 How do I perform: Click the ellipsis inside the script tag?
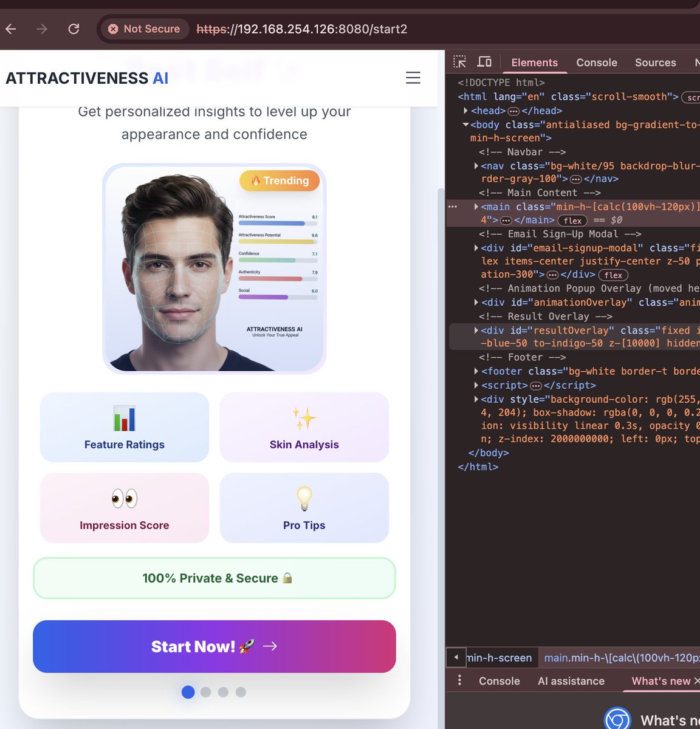[536, 386]
